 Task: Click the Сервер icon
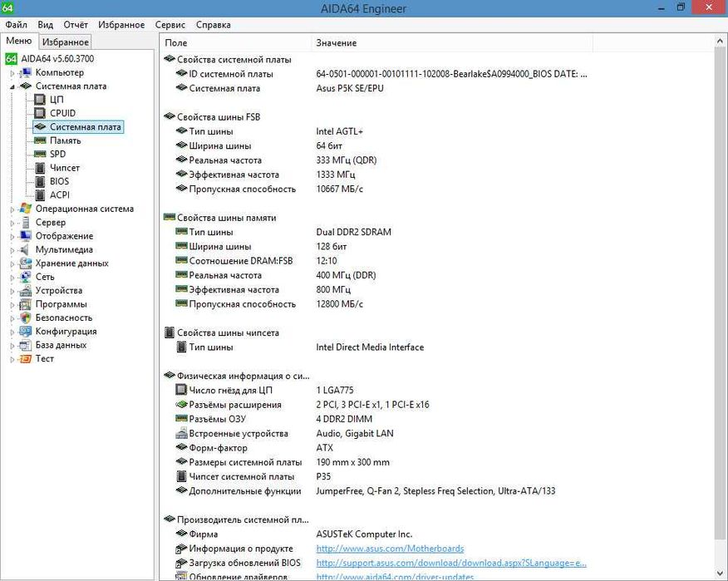(x=26, y=222)
